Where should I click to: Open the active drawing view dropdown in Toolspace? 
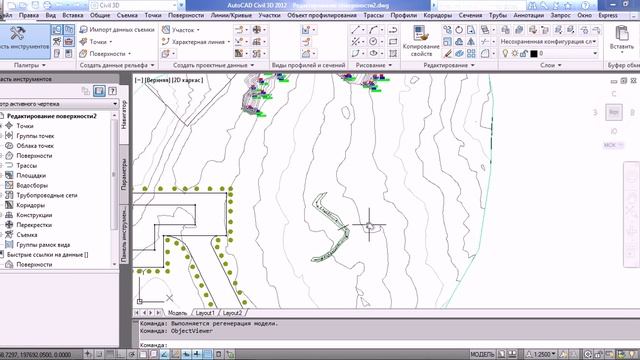pyautogui.click(x=59, y=104)
